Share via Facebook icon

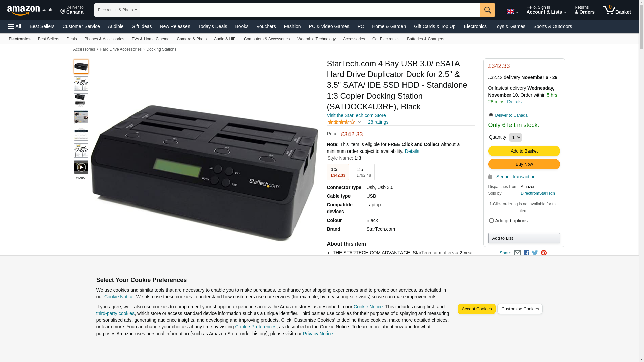pyautogui.click(x=526, y=253)
